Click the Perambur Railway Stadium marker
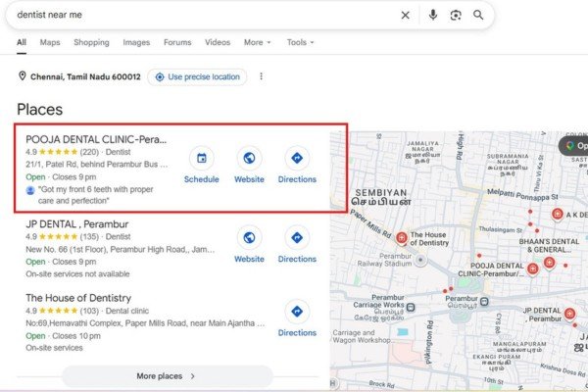The image size is (588, 392). [420, 260]
